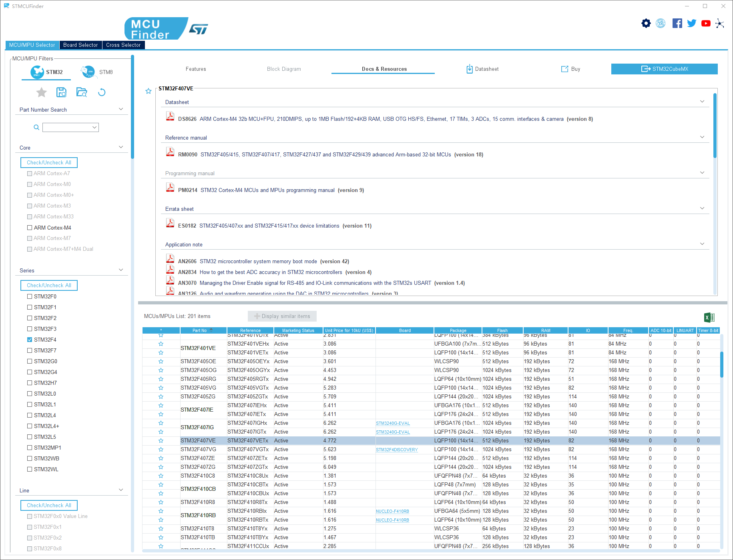Sort the list by Part No header
The height and width of the screenshot is (560, 733).
pyautogui.click(x=203, y=330)
